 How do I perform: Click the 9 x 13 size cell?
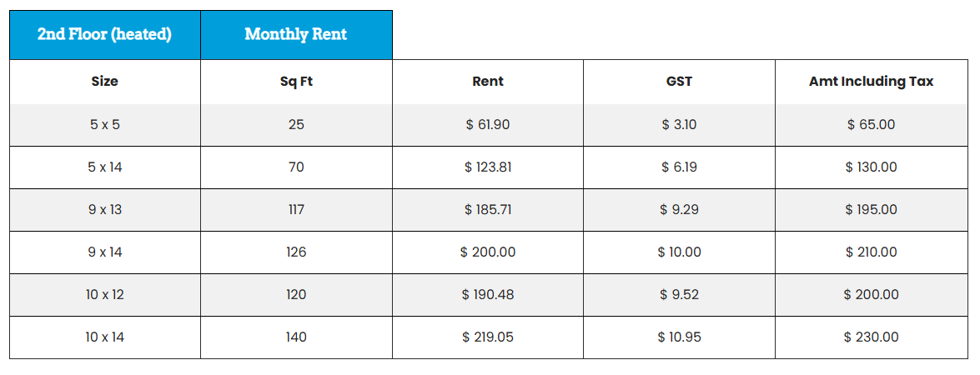104,210
